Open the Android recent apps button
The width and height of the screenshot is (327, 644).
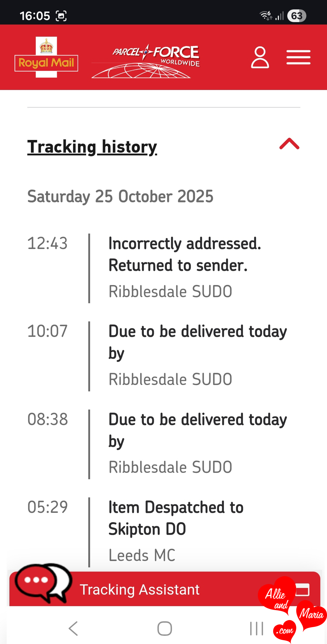pos(256,629)
